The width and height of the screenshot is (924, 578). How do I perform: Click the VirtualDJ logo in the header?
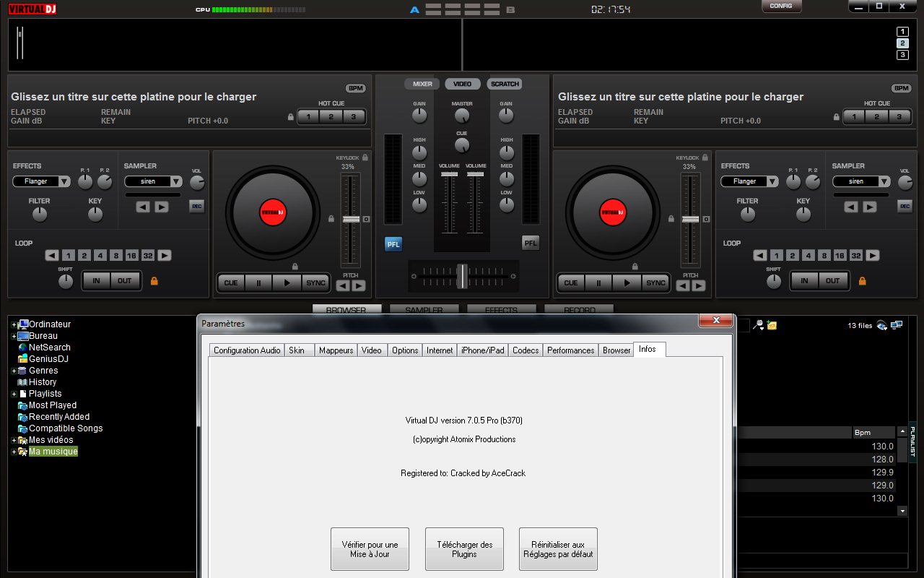[x=32, y=9]
